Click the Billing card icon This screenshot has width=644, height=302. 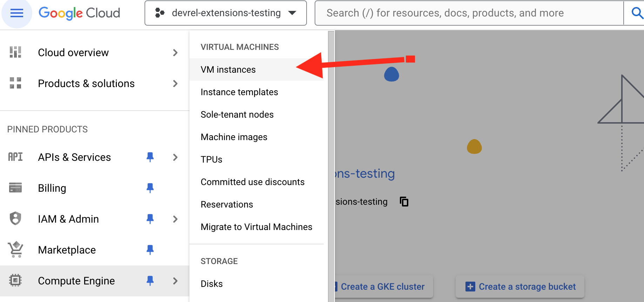pos(15,188)
